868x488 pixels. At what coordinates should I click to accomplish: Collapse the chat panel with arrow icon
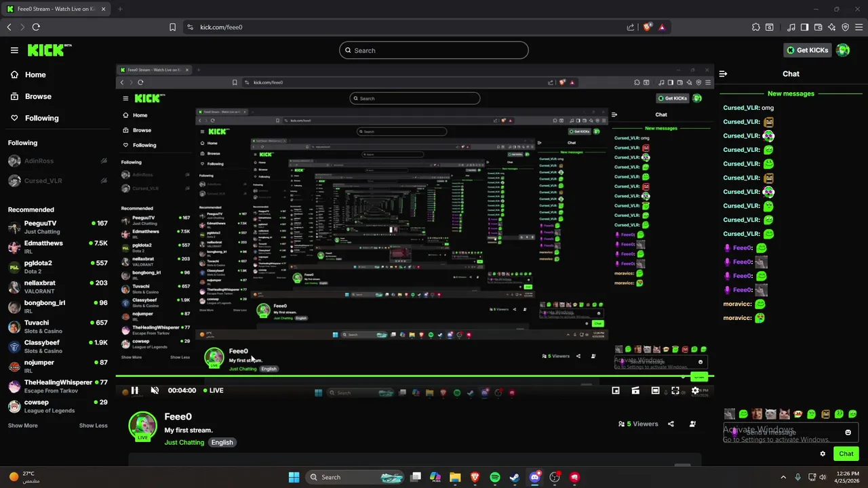(723, 74)
